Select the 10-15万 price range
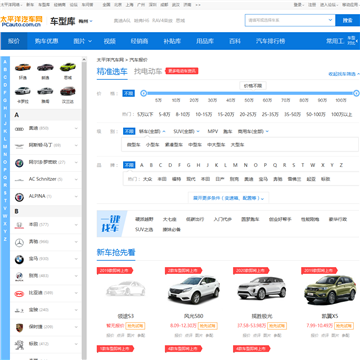This screenshot has width=360, height=360. click(204, 114)
